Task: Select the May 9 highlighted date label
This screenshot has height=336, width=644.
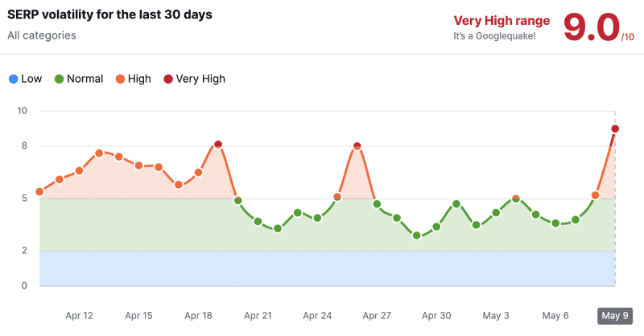Action: click(x=615, y=315)
